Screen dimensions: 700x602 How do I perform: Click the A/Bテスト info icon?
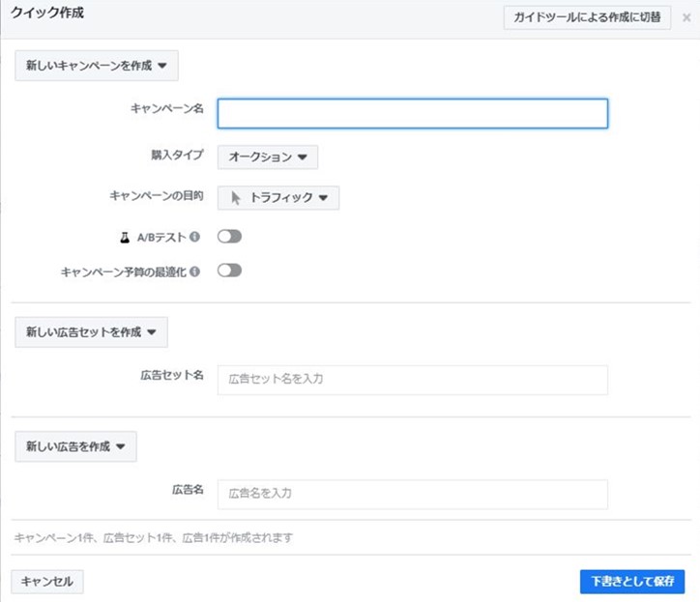point(194,237)
